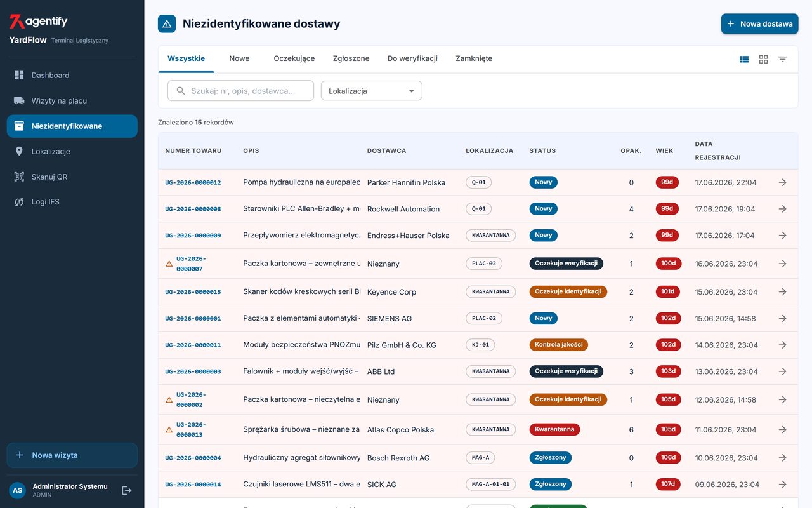Click warning icon next to UG-2026-0000002
This screenshot has width=812, height=508.
coord(169,399)
